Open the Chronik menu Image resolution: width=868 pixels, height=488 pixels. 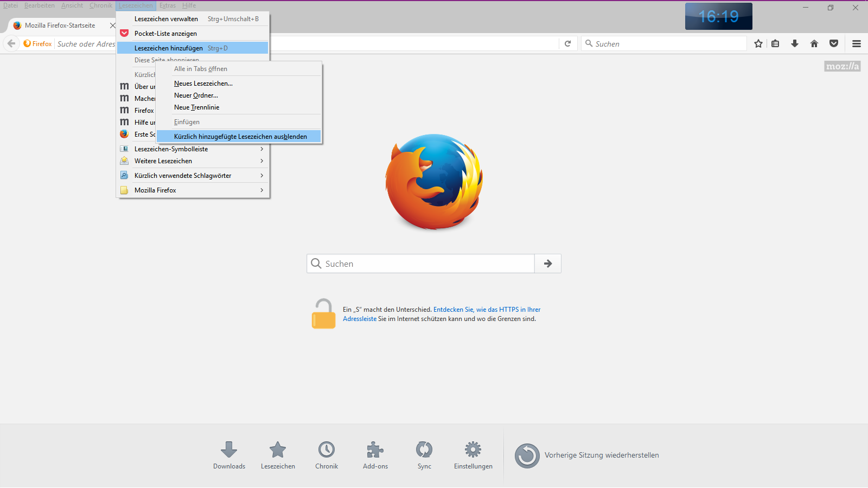pos(101,5)
